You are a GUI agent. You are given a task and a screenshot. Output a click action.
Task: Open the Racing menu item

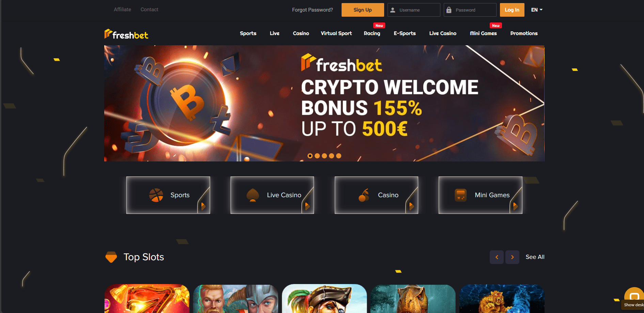click(x=372, y=33)
